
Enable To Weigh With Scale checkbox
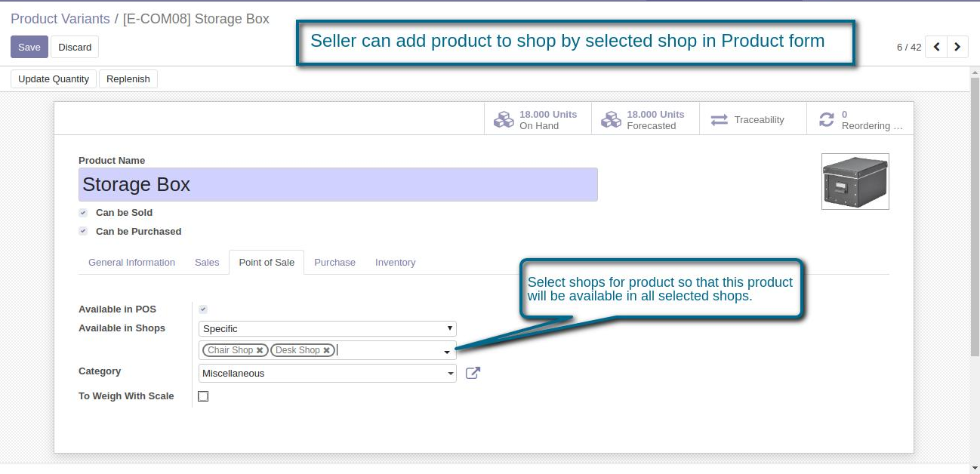point(203,396)
